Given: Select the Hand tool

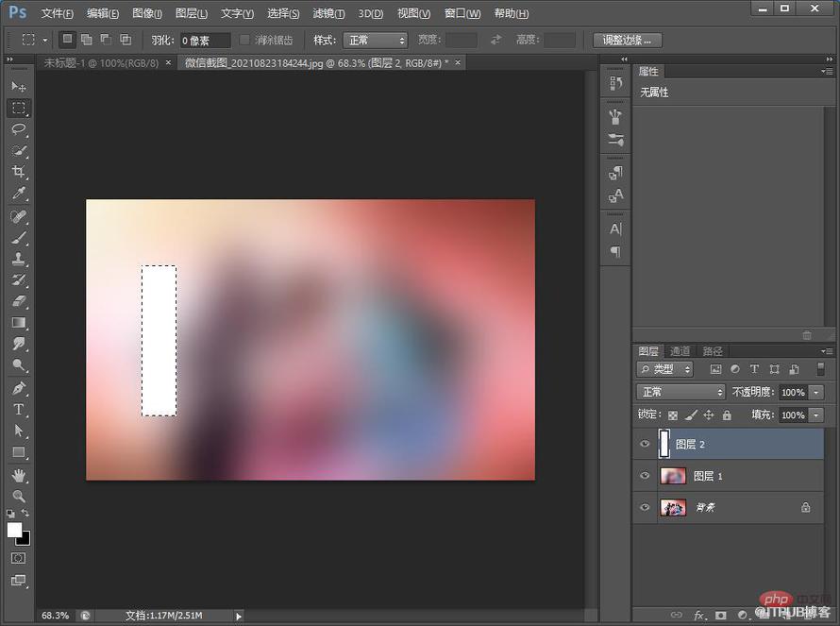Looking at the screenshot, I should click(19, 475).
